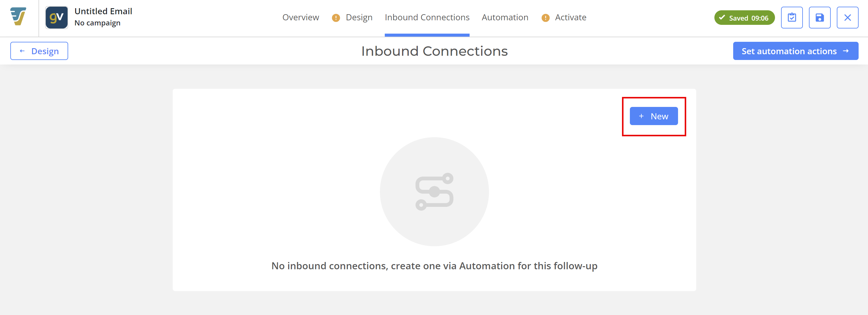Click the No campaign label

click(x=97, y=23)
